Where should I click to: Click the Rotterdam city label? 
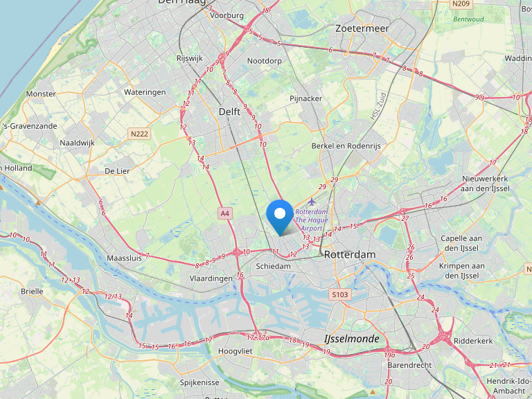point(349,254)
